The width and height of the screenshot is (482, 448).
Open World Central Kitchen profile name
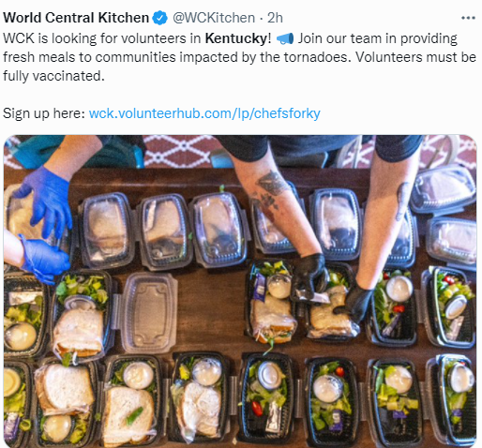76,18
